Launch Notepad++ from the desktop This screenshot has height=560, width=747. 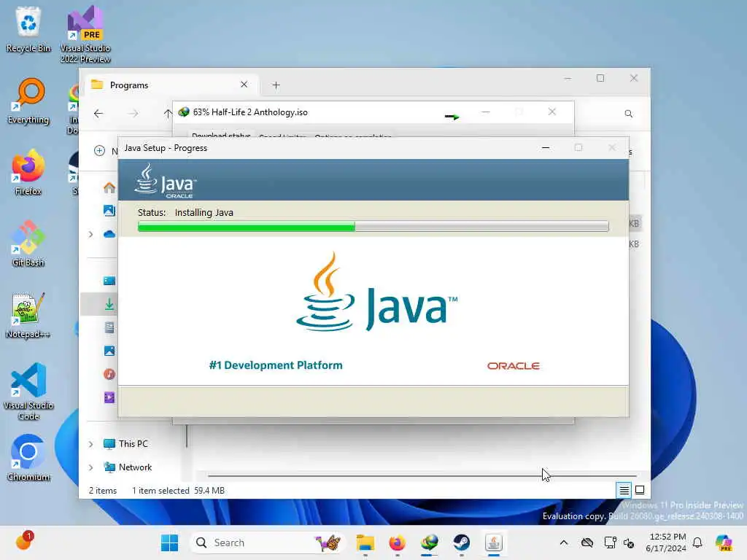[28, 315]
